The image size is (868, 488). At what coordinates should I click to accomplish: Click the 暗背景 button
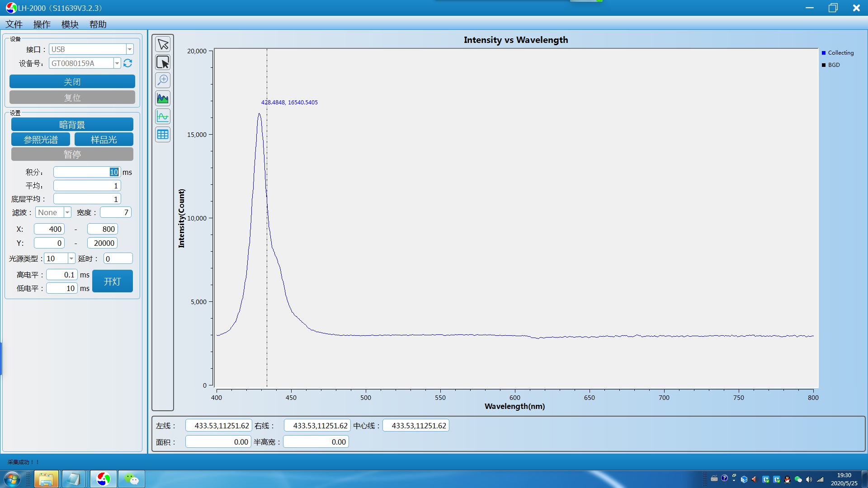point(72,125)
